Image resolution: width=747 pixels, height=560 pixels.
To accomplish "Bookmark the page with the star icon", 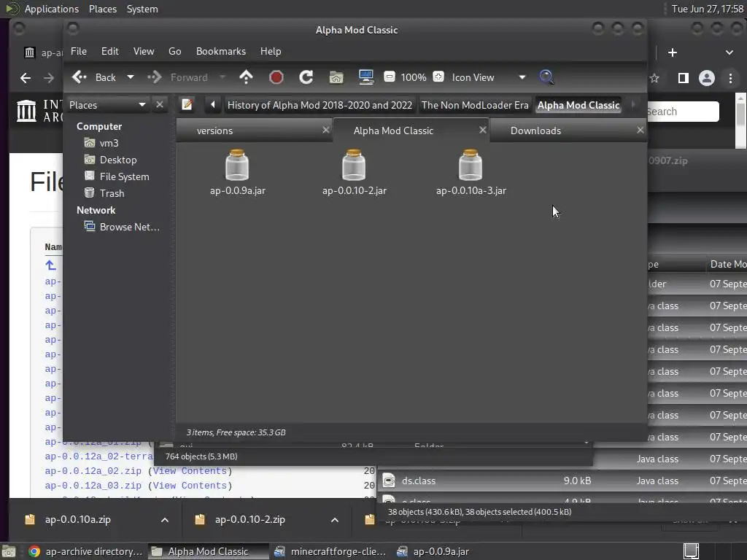I will tap(654, 77).
